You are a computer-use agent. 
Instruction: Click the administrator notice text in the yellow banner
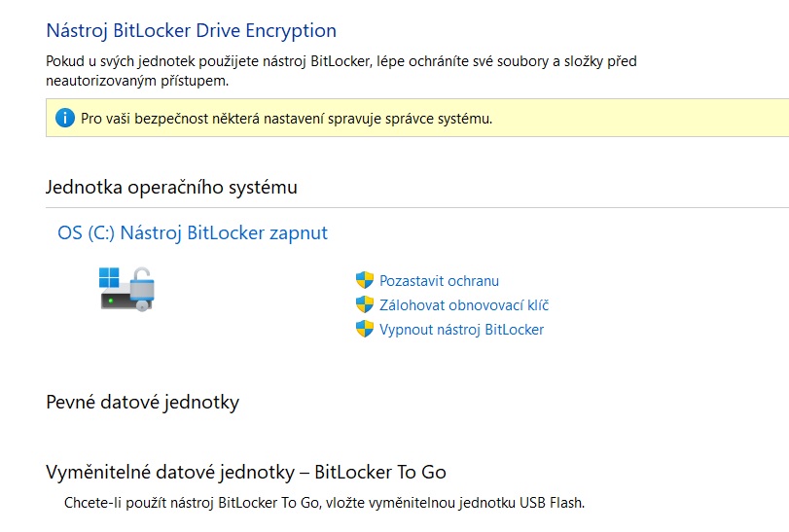(x=286, y=120)
